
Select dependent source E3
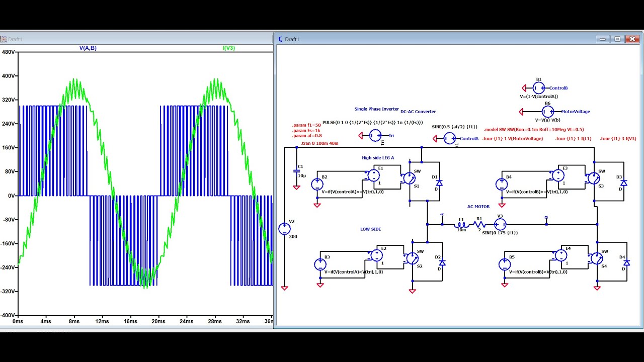click(558, 175)
